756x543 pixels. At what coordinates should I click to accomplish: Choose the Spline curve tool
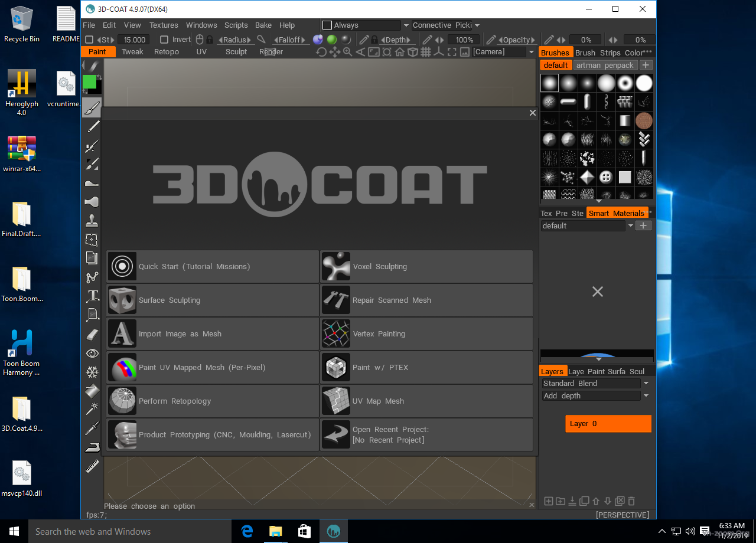(92, 277)
